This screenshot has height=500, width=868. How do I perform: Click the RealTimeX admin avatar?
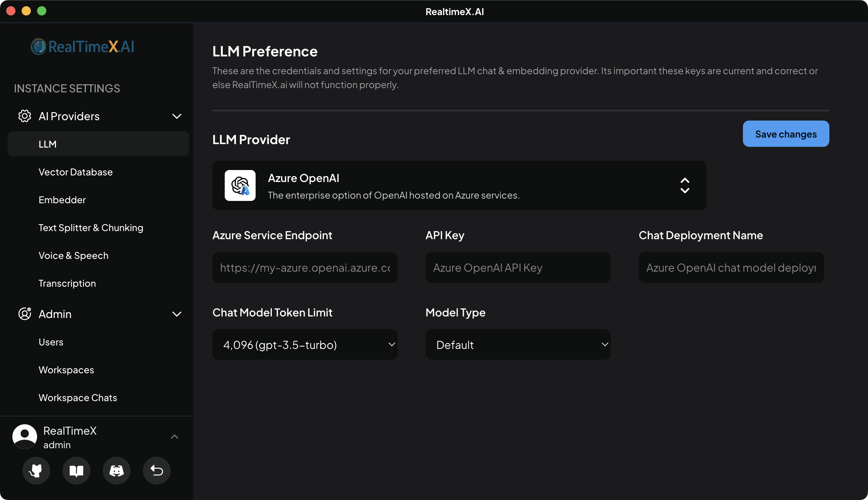coord(24,437)
